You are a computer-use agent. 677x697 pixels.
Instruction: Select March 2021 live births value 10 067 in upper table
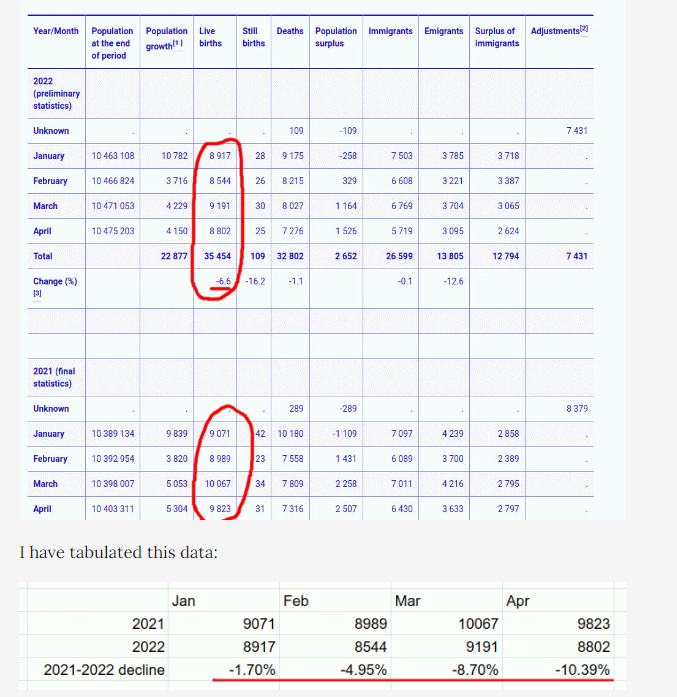tap(217, 484)
